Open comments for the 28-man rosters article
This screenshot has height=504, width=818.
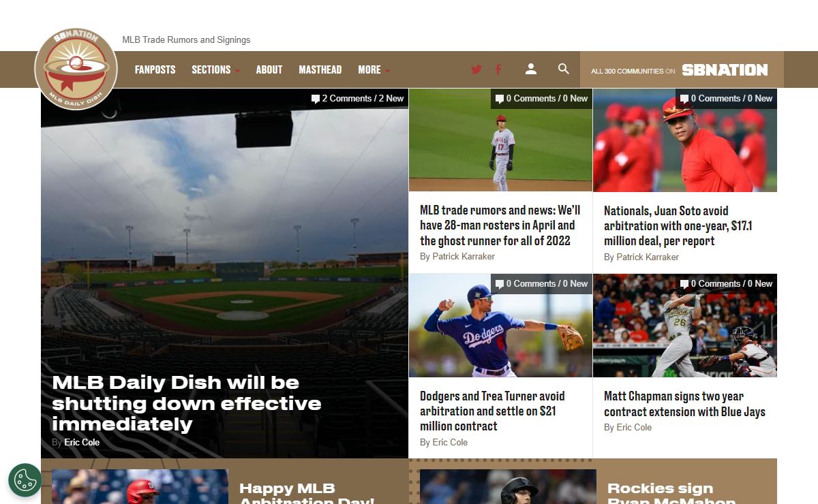point(541,98)
